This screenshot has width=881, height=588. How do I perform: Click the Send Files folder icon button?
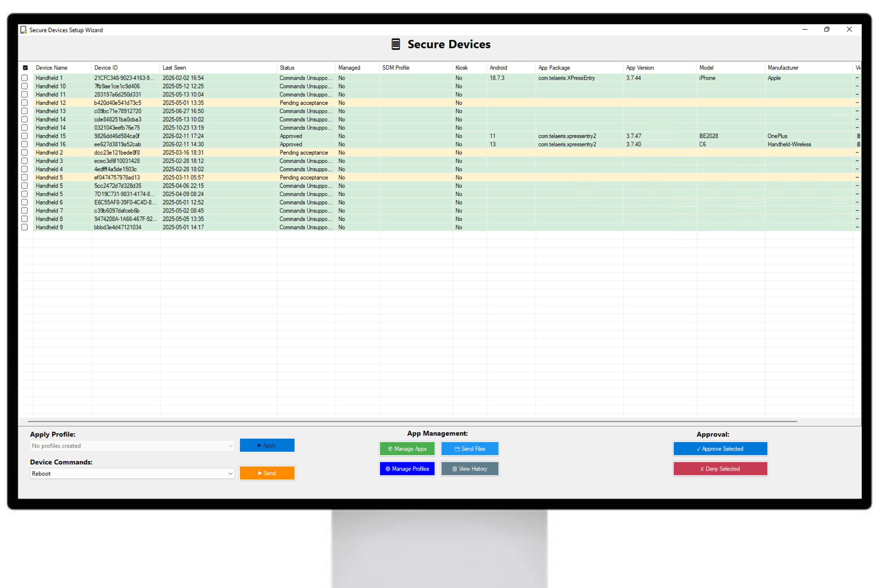click(457, 449)
